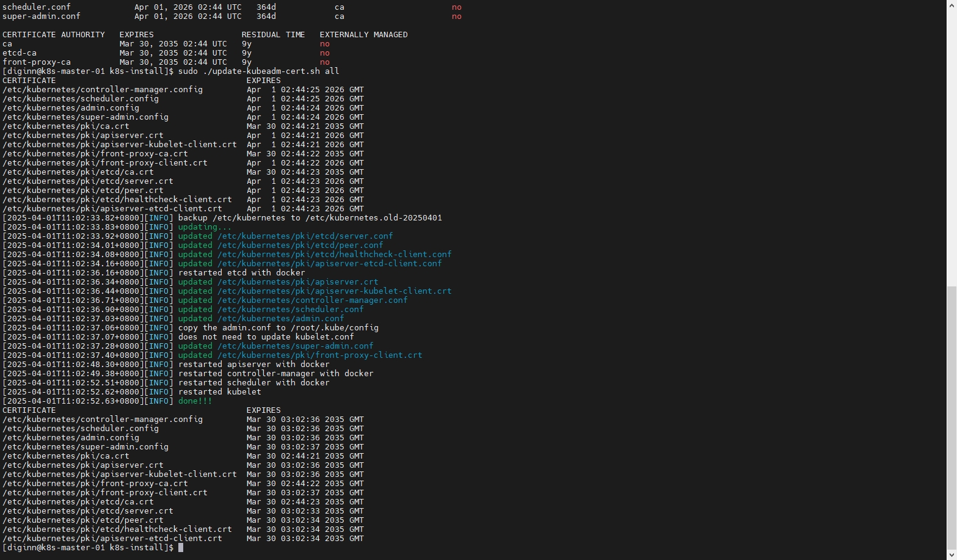Click the blue apiserver-etcd-client.conf path

329,264
